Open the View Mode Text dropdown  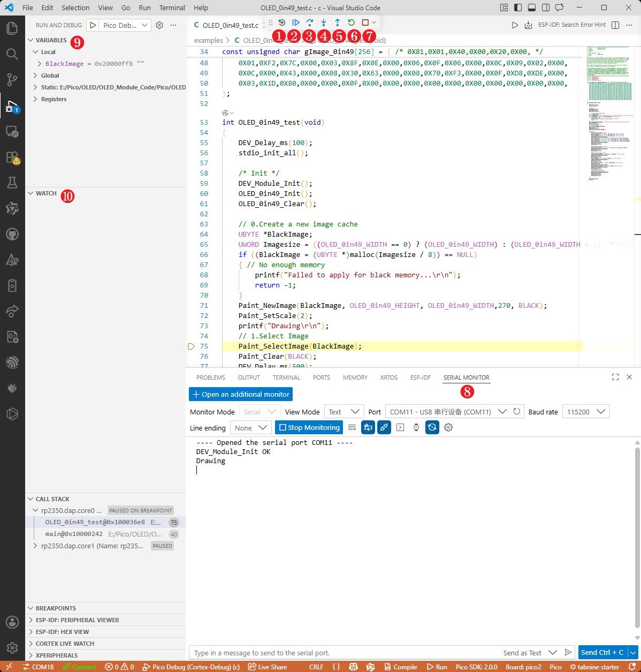[345, 412]
